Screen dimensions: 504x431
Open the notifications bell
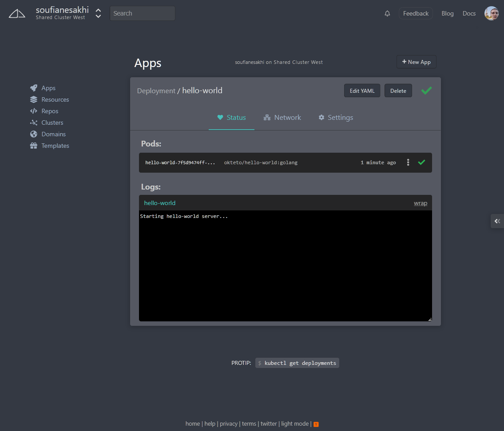point(387,13)
